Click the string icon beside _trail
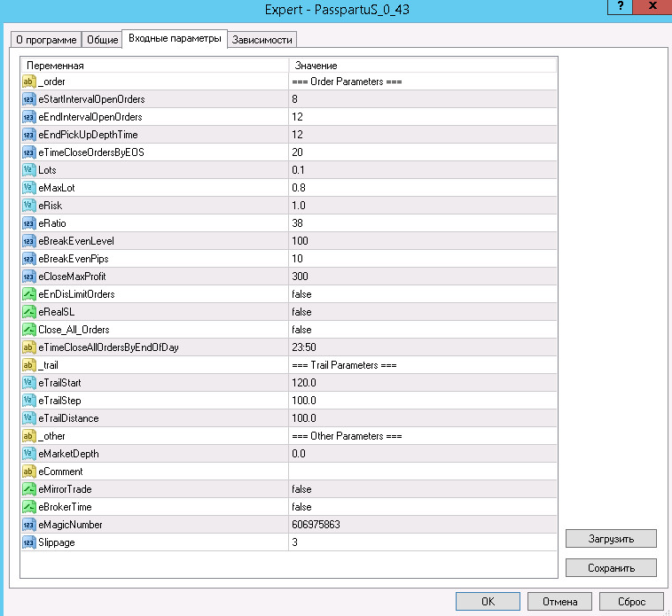The image size is (672, 616). pyautogui.click(x=28, y=365)
